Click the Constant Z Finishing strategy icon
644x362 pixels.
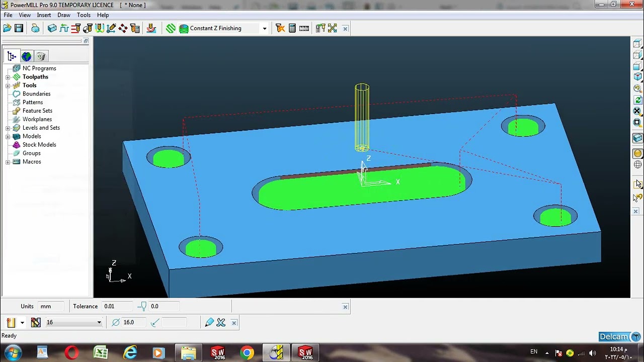(x=184, y=28)
